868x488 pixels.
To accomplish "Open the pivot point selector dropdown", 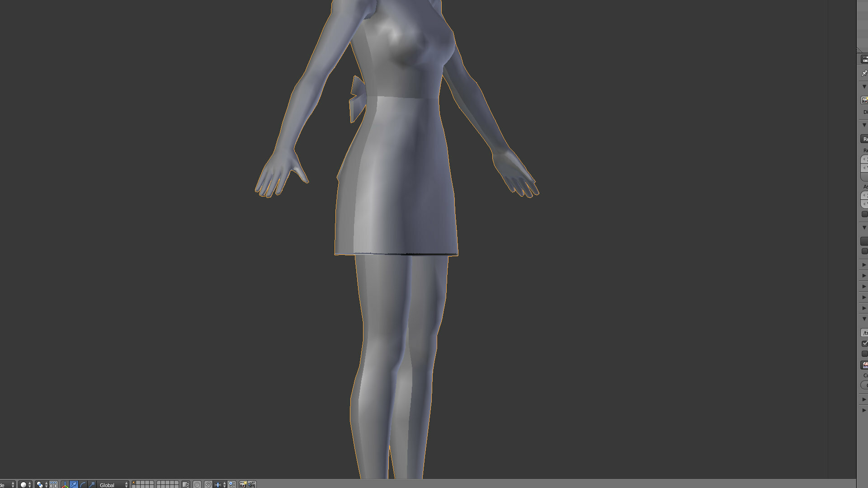I will 39,484.
